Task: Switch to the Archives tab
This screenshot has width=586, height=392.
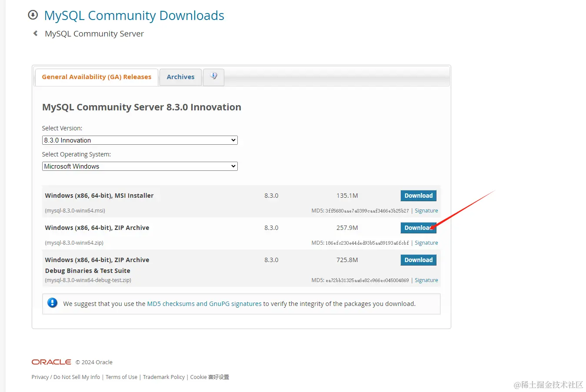Action: 180,77
